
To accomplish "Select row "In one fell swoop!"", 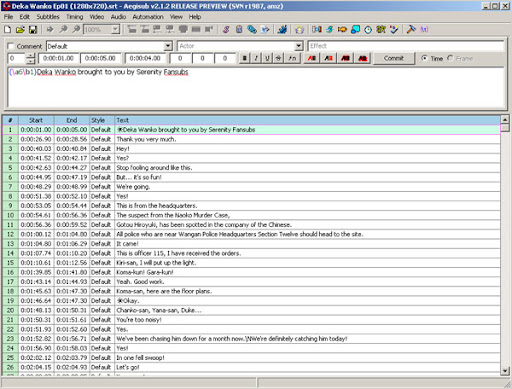I will [x=251, y=358].
